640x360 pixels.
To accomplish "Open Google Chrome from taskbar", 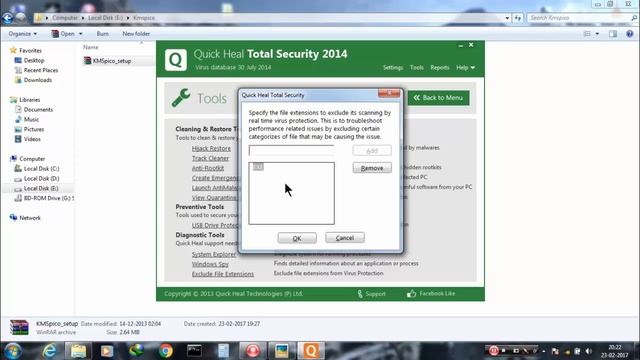I will coord(165,351).
